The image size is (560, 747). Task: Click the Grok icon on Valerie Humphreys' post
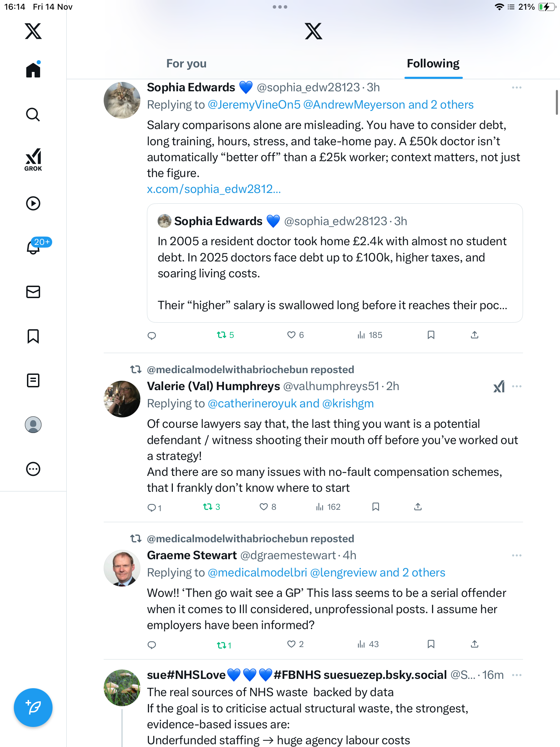[499, 386]
